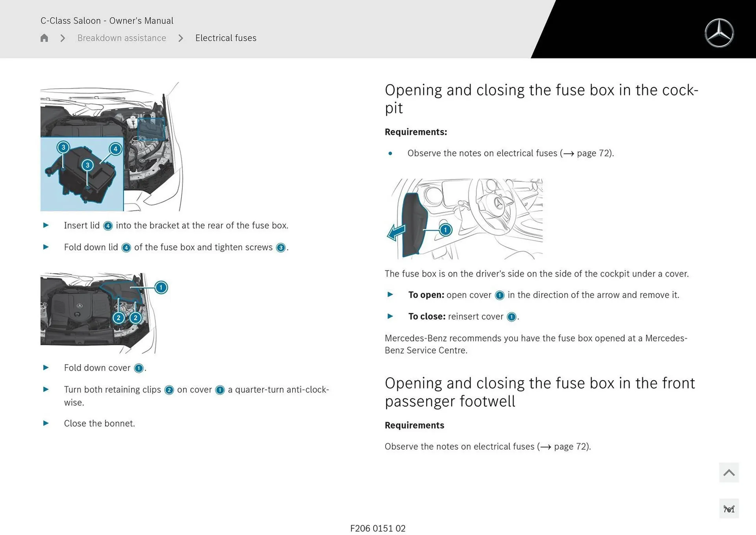Select the Electrical fuses breadcrumb entry
The height and width of the screenshot is (535, 756).
coord(226,38)
